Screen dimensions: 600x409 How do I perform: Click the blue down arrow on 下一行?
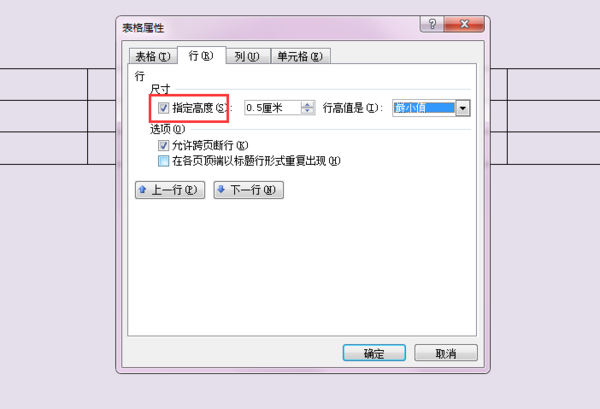point(221,189)
